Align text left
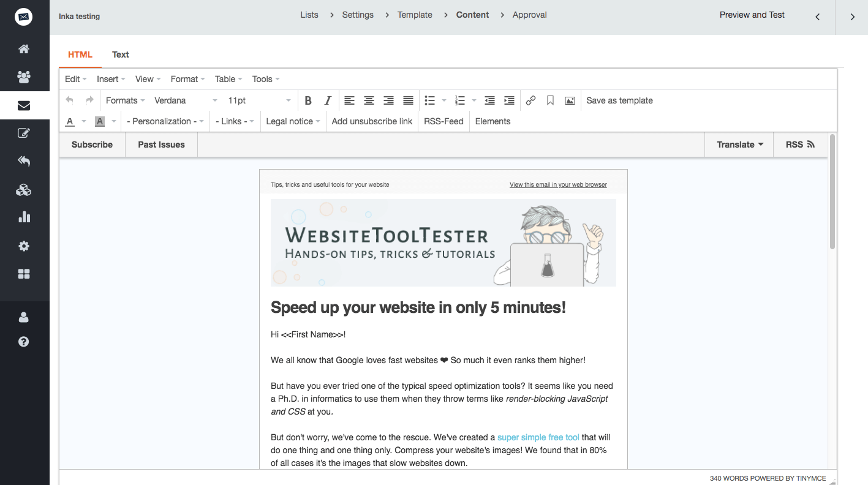 (349, 100)
